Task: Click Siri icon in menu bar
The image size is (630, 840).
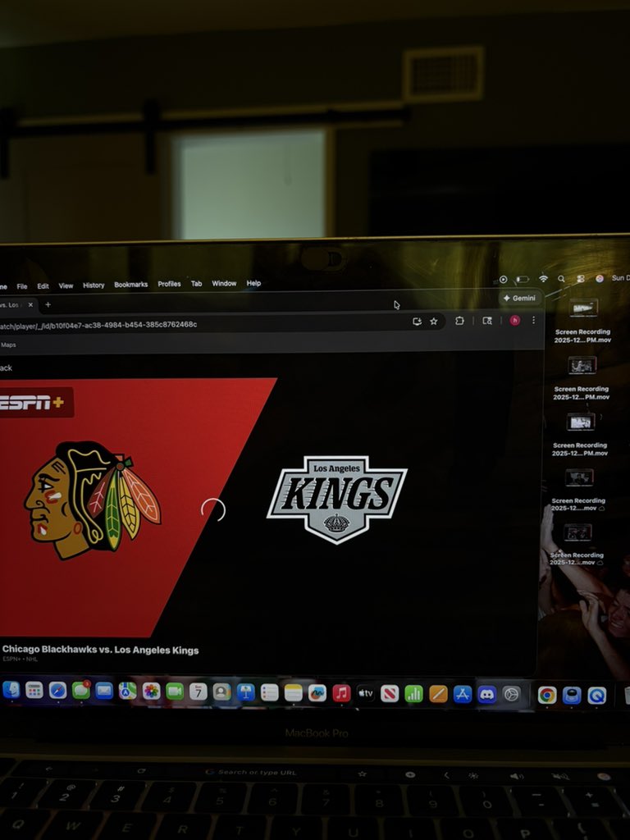Action: (x=600, y=278)
